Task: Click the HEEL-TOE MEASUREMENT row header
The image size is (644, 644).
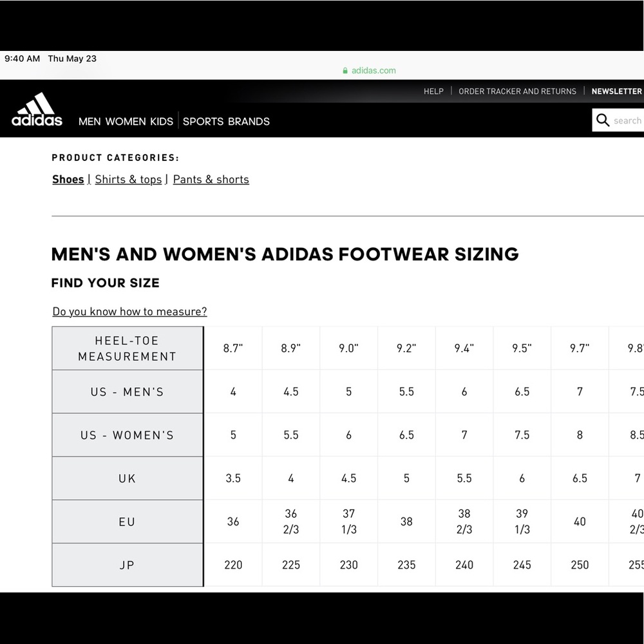Action: click(x=128, y=348)
